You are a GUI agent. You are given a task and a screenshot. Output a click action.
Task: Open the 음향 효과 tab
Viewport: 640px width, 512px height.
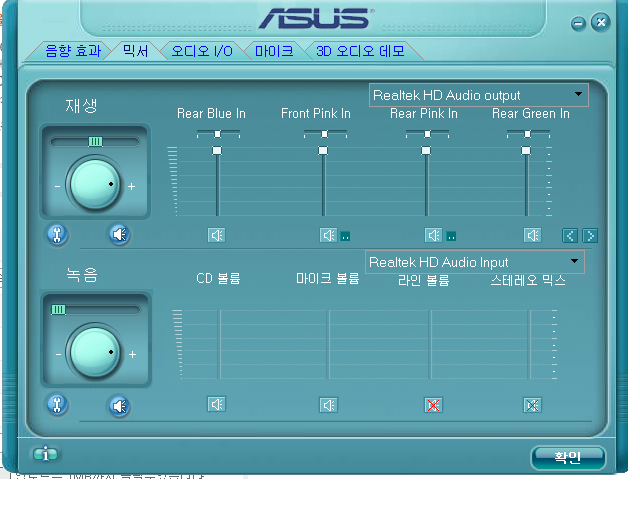tap(73, 51)
